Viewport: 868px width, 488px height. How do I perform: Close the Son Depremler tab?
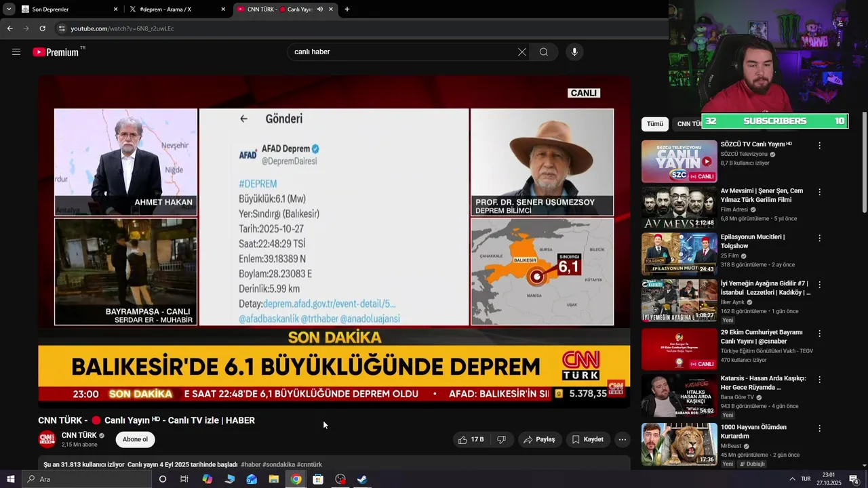click(x=115, y=9)
